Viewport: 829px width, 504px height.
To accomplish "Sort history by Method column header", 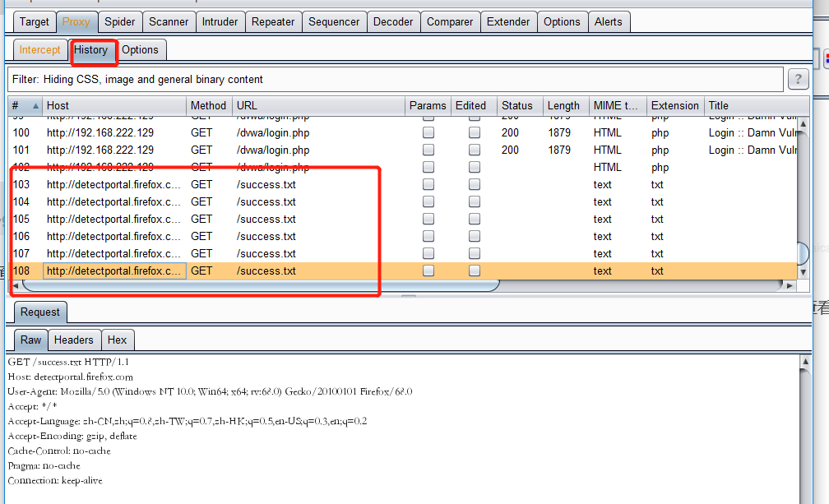I will click(x=210, y=106).
